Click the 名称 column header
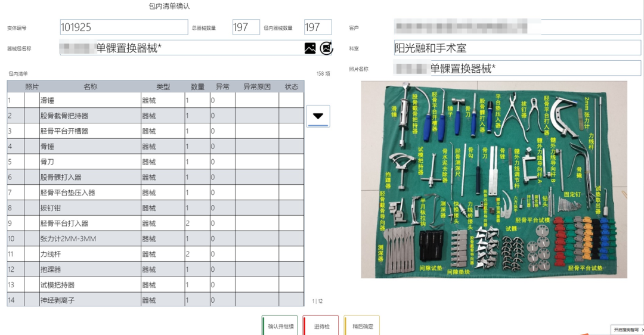Image resolution: width=644 pixels, height=335 pixels. point(91,86)
